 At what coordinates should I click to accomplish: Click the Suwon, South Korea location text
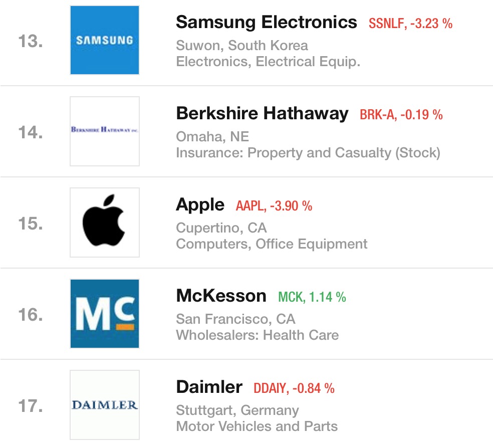[242, 46]
